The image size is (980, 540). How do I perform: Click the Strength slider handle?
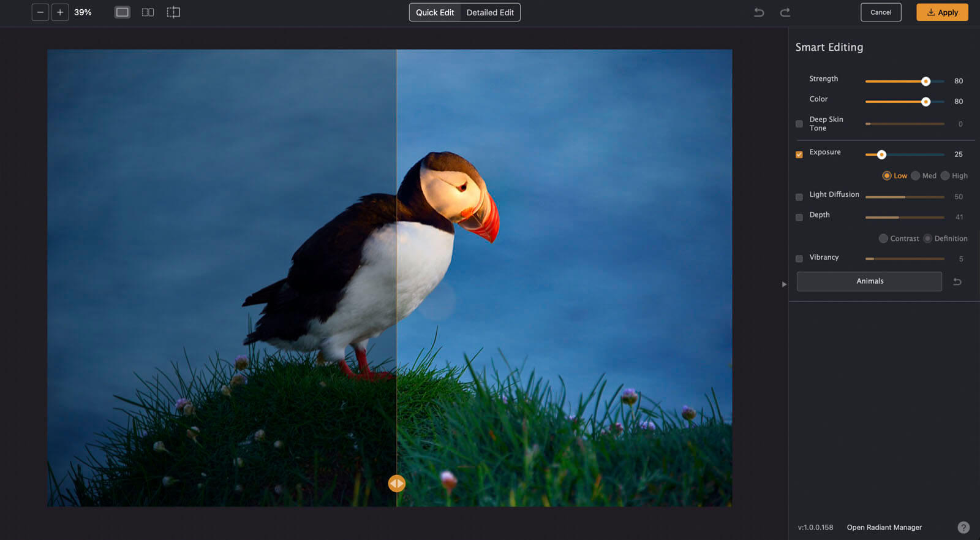coord(925,82)
